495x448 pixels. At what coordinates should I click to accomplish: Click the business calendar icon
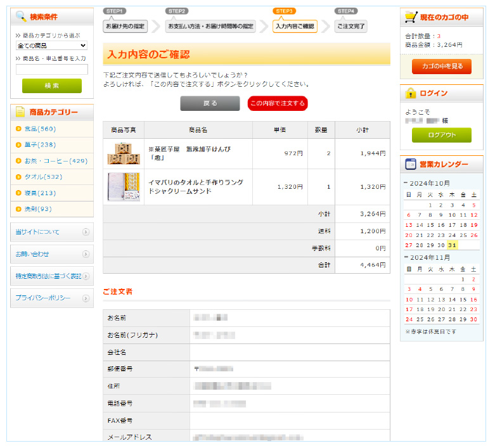411,165
